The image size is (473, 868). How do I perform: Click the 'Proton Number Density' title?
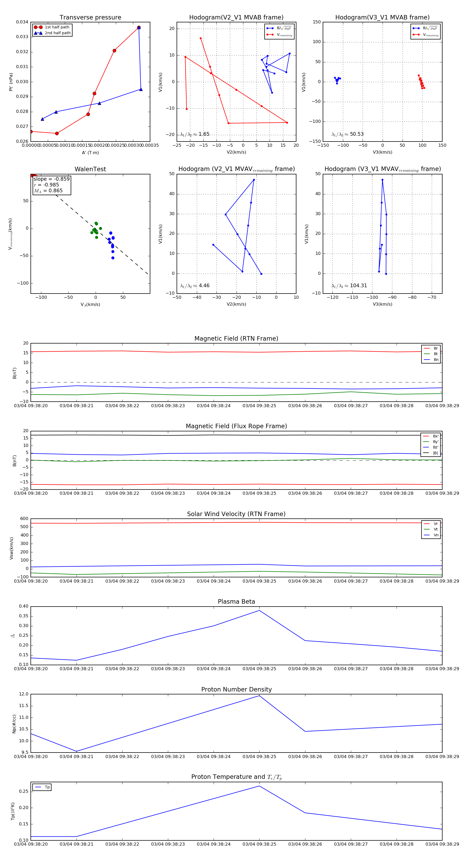[236, 689]
